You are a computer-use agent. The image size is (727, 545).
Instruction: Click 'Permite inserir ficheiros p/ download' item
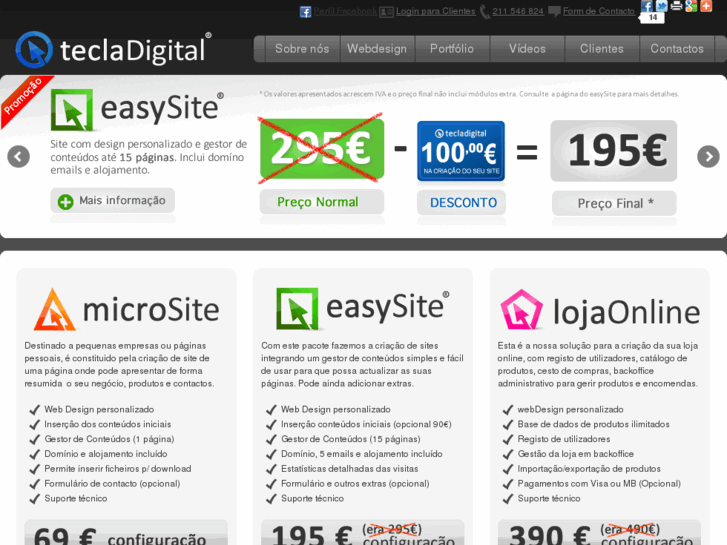(117, 468)
